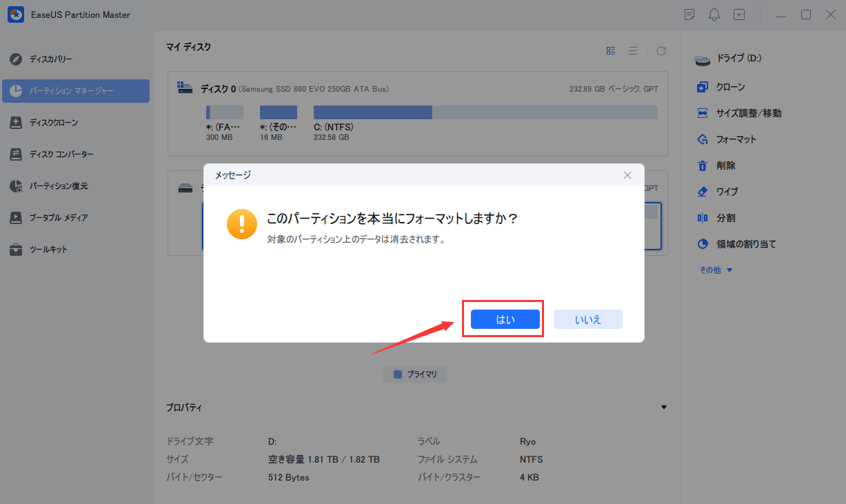The width and height of the screenshot is (846, 504).
Task: Switch to detailed list view mode
Action: coord(610,50)
